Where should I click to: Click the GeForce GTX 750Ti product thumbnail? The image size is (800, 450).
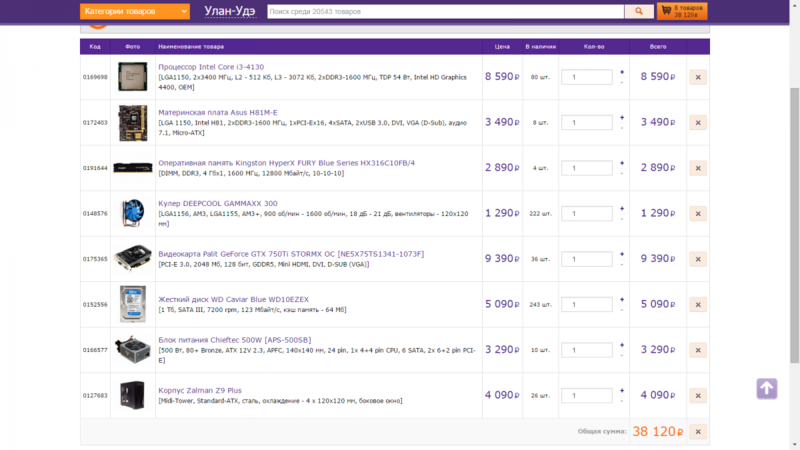pos(133,259)
